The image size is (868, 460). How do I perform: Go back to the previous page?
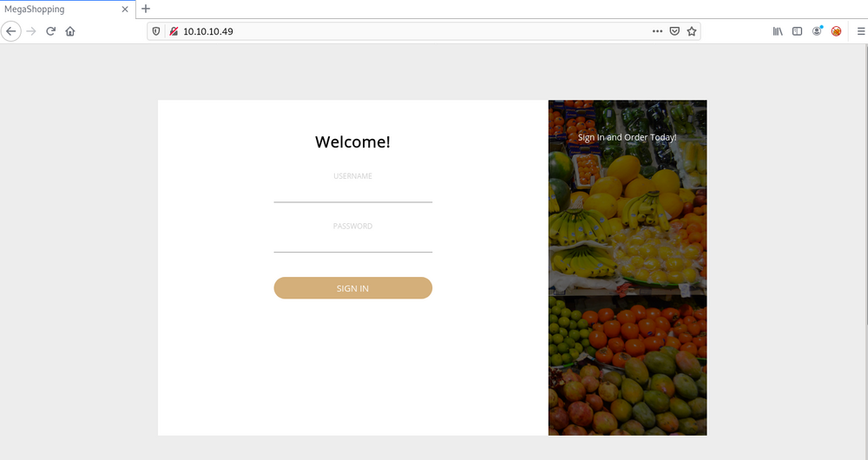[x=11, y=31]
